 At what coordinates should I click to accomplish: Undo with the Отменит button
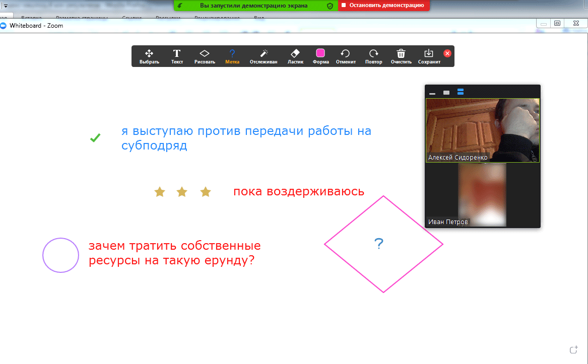click(346, 56)
